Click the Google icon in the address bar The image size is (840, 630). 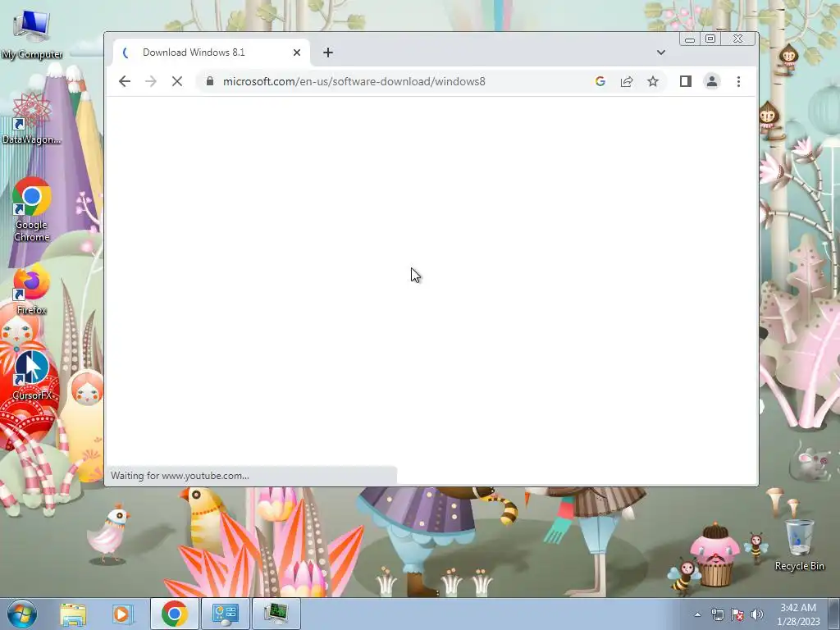point(600,81)
